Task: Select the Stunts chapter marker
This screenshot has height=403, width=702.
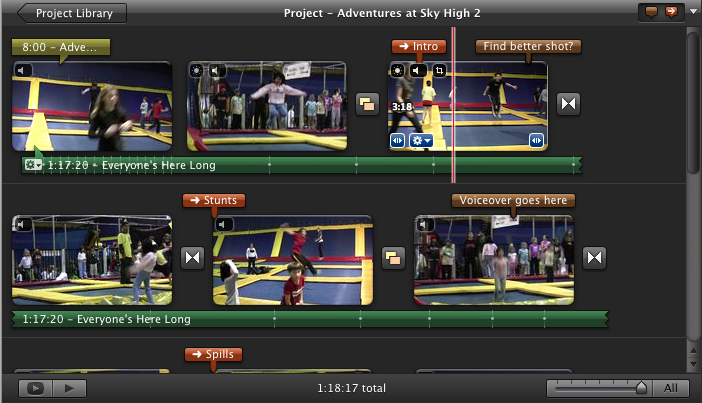Action: 213,200
